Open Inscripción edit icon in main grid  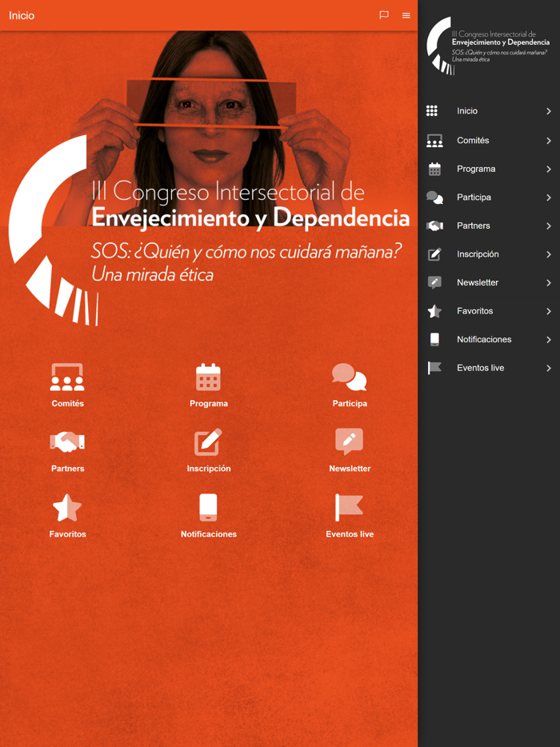click(208, 442)
